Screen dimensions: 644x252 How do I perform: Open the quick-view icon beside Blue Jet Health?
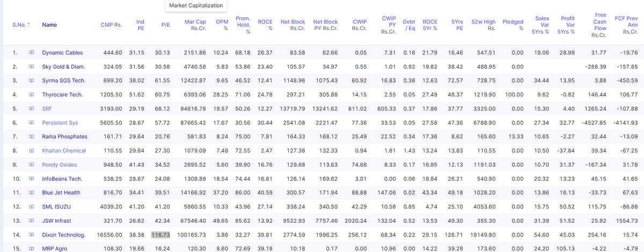(31, 193)
